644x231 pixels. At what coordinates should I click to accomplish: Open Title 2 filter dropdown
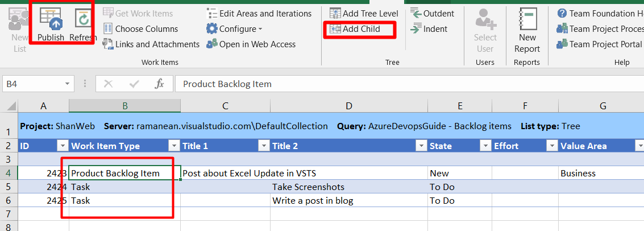[x=421, y=146]
